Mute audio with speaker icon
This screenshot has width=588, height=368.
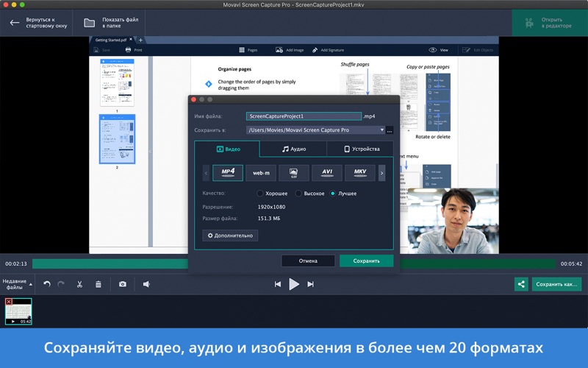146,284
